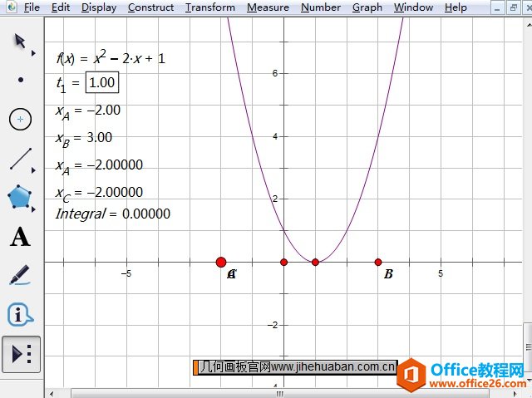Expand the Polygon tool flyout triangle
Image resolution: width=532 pixels, height=398 pixels.
click(x=33, y=209)
